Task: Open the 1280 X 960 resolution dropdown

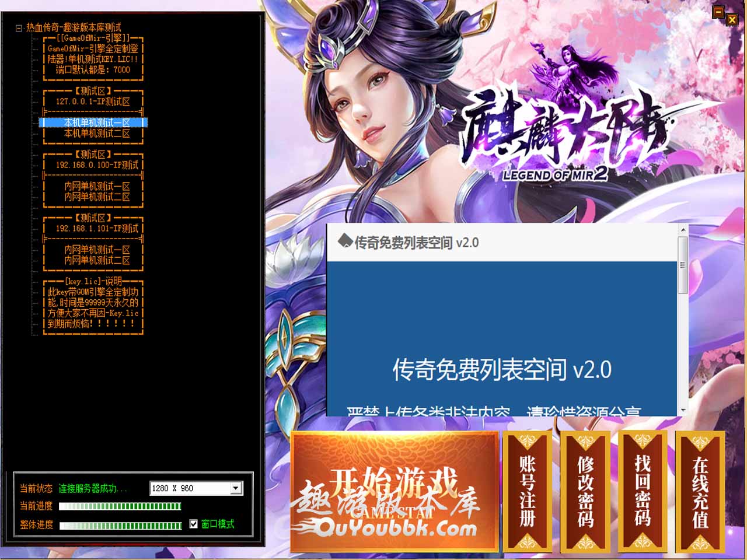Action: click(x=236, y=488)
